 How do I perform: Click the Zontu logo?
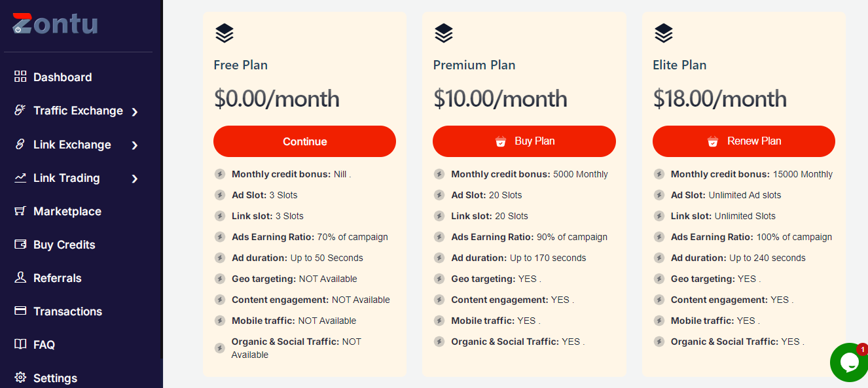[x=55, y=24]
